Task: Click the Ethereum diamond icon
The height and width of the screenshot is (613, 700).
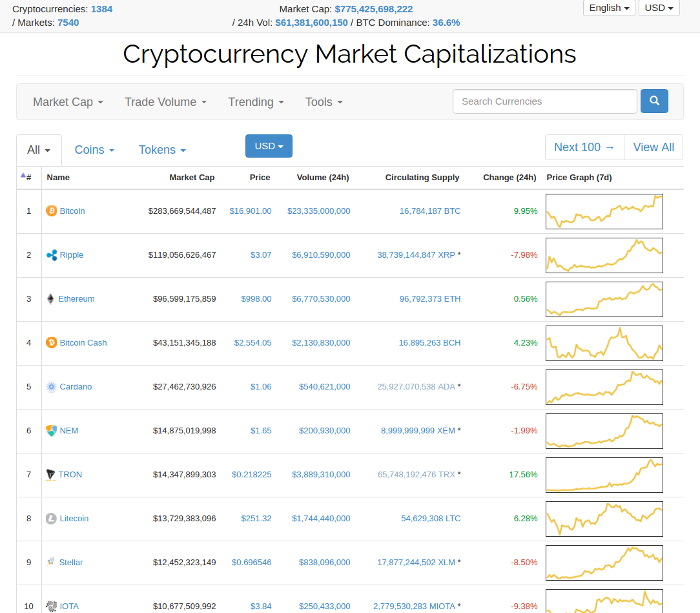Action: 50,298
